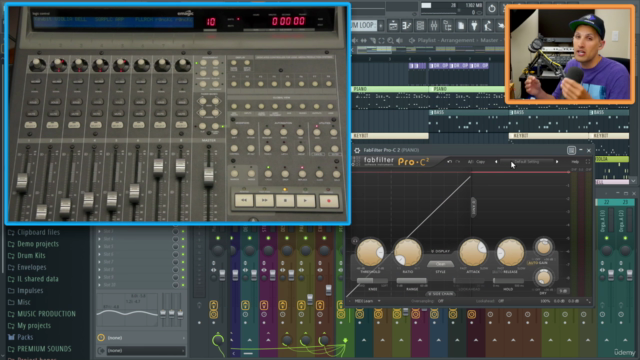
Task: Click the Knee slider in Pro-C 2
Action: tap(372, 281)
